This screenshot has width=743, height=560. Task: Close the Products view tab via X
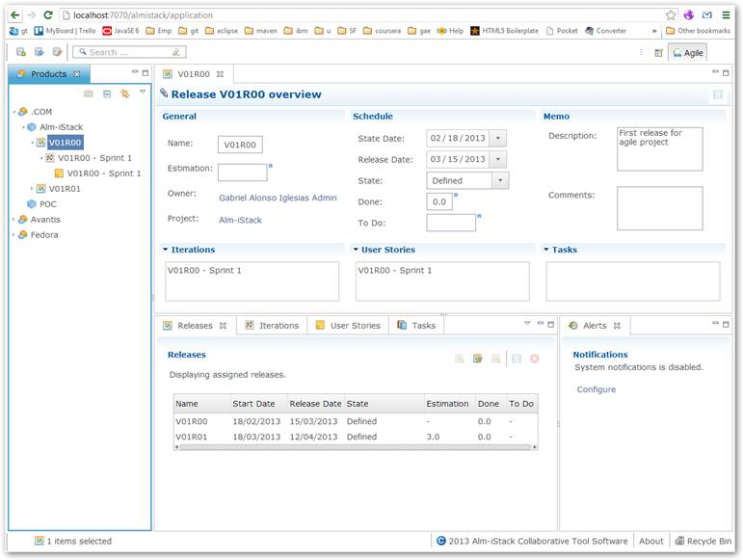(77, 74)
